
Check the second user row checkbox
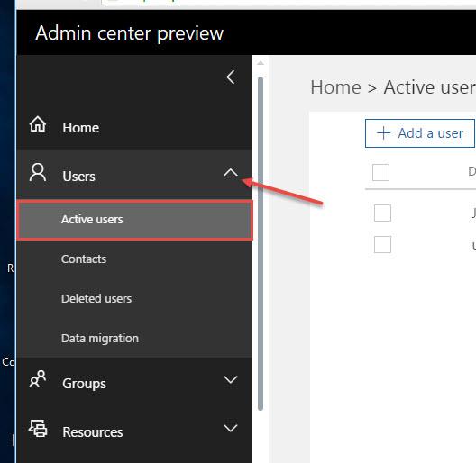pos(382,244)
